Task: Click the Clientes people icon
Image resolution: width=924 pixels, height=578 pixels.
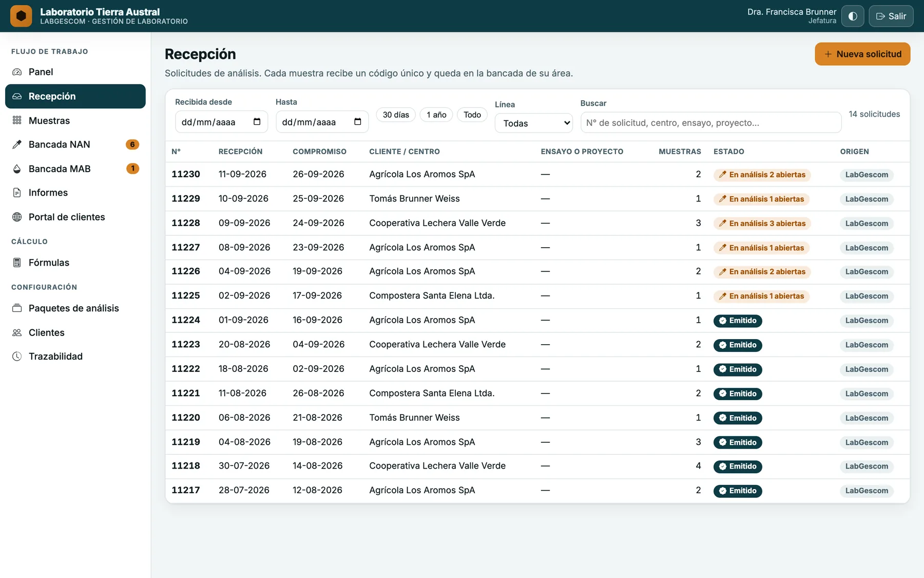Action: coord(17,332)
